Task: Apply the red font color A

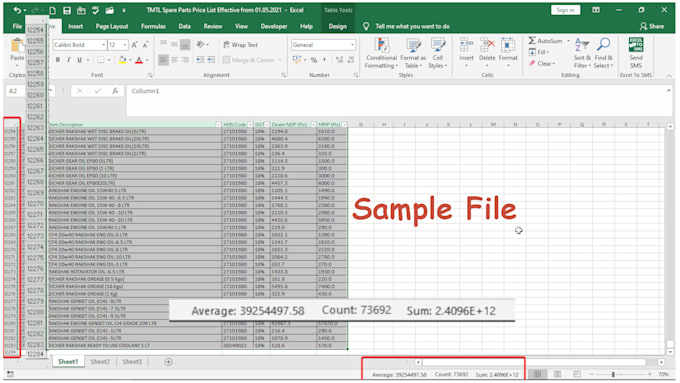Action: click(139, 60)
